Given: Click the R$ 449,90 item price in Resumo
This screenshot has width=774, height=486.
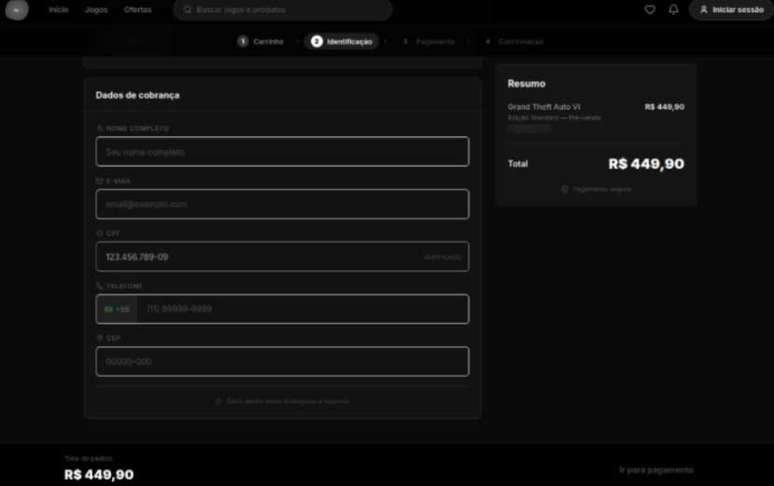Looking at the screenshot, I should [664, 107].
